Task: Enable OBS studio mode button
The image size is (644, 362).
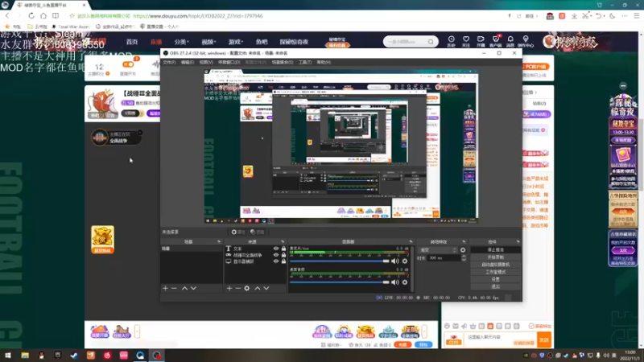Action: click(495, 272)
